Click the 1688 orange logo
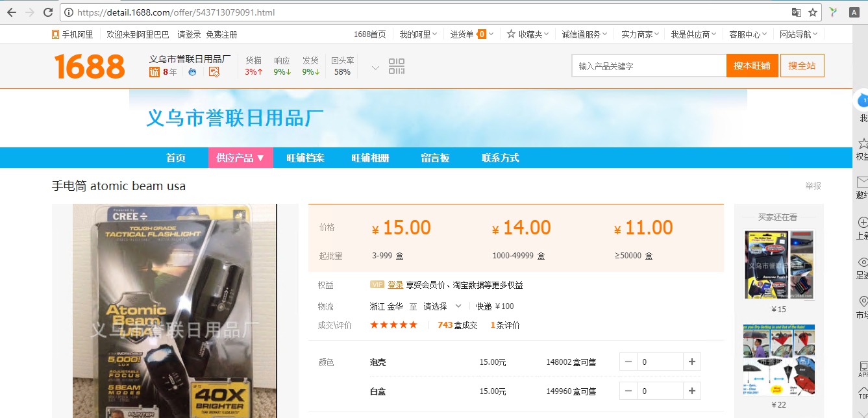 90,66
